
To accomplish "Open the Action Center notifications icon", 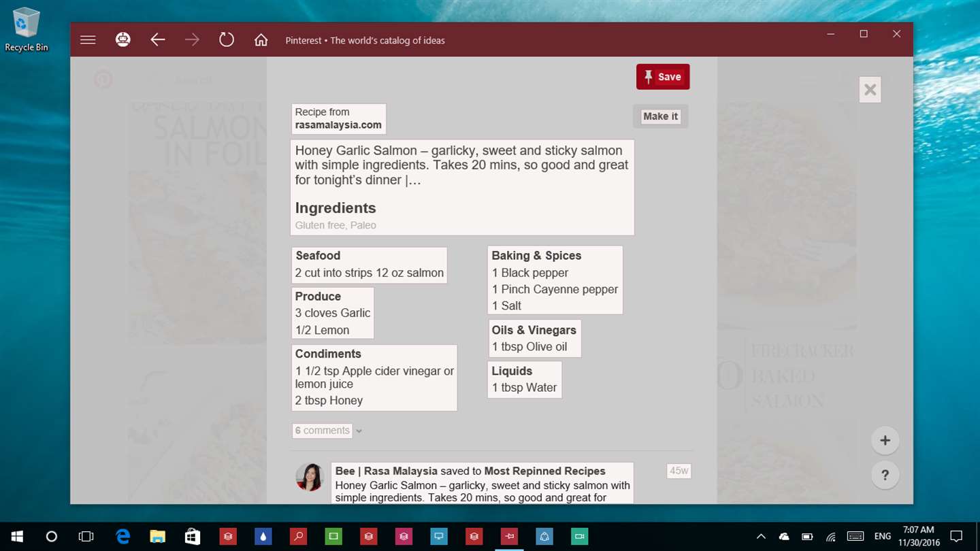I will pyautogui.click(x=956, y=537).
